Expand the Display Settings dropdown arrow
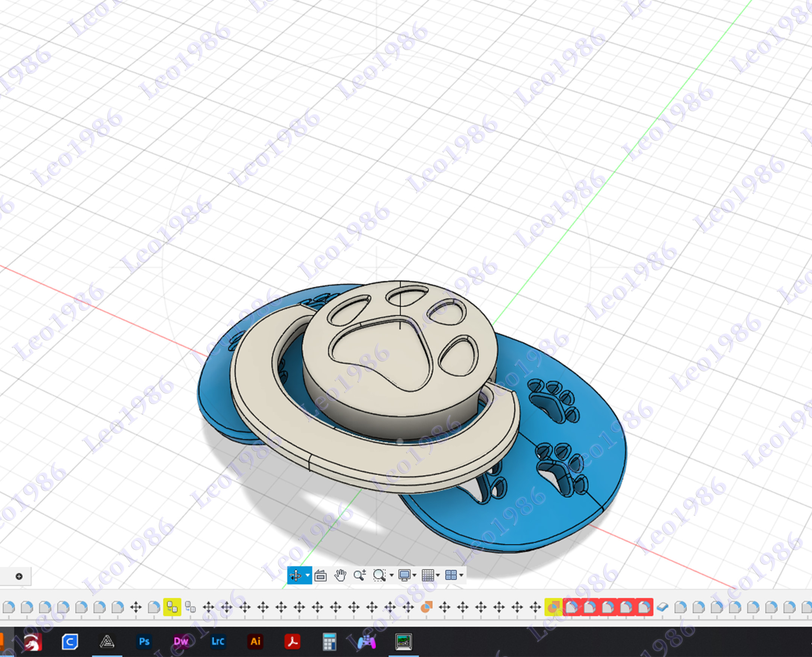 (x=415, y=576)
